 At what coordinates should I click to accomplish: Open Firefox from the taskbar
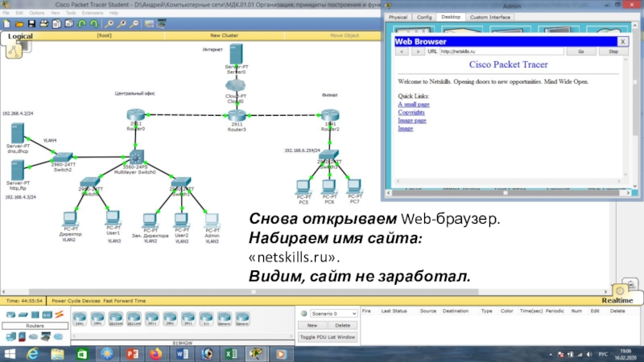coord(156,354)
